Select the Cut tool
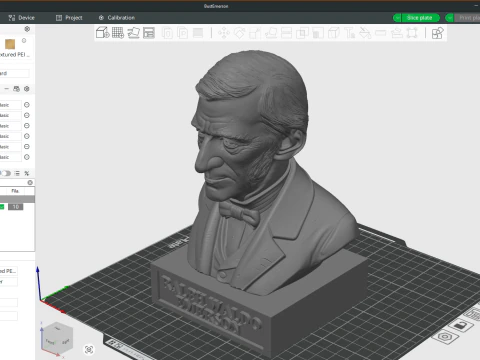Viewport: 480px width, 360px height. coord(286,33)
